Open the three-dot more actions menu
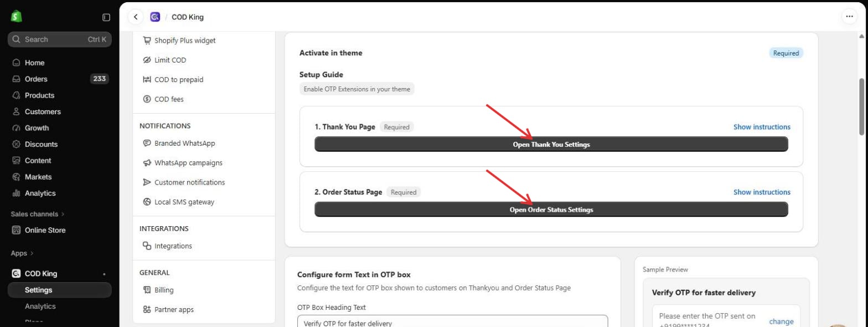The width and height of the screenshot is (868, 327). (849, 17)
